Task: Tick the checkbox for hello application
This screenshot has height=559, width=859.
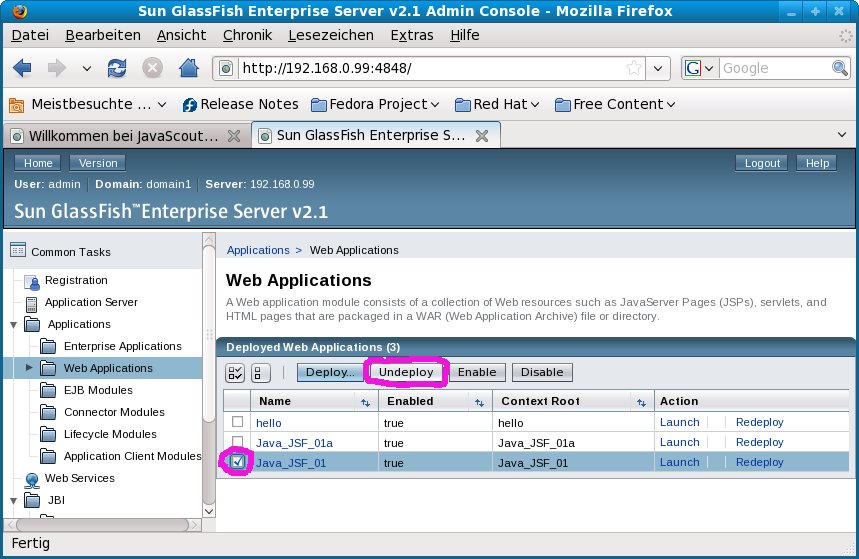Action: click(x=237, y=422)
